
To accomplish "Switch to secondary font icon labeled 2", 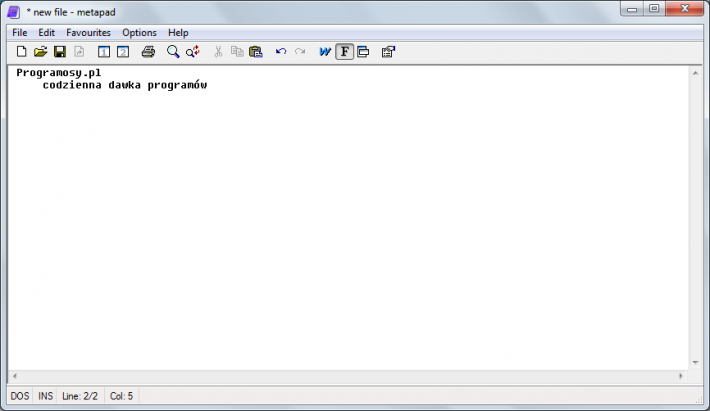I will click(123, 52).
